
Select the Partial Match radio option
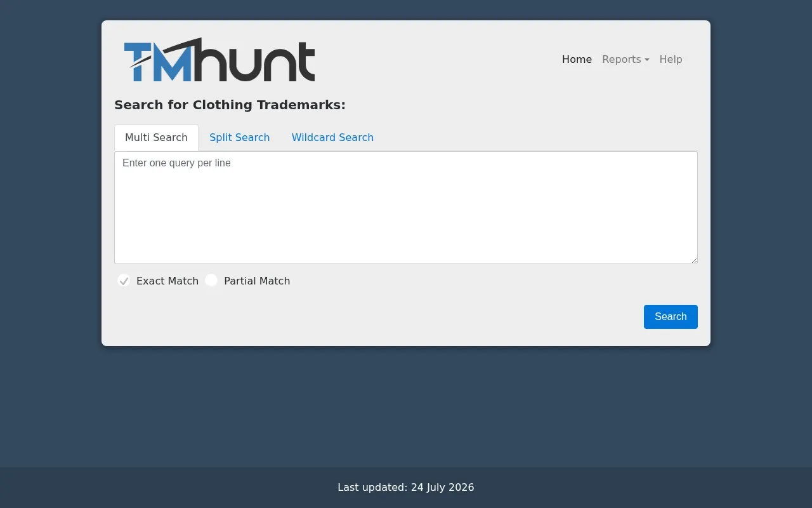click(211, 280)
